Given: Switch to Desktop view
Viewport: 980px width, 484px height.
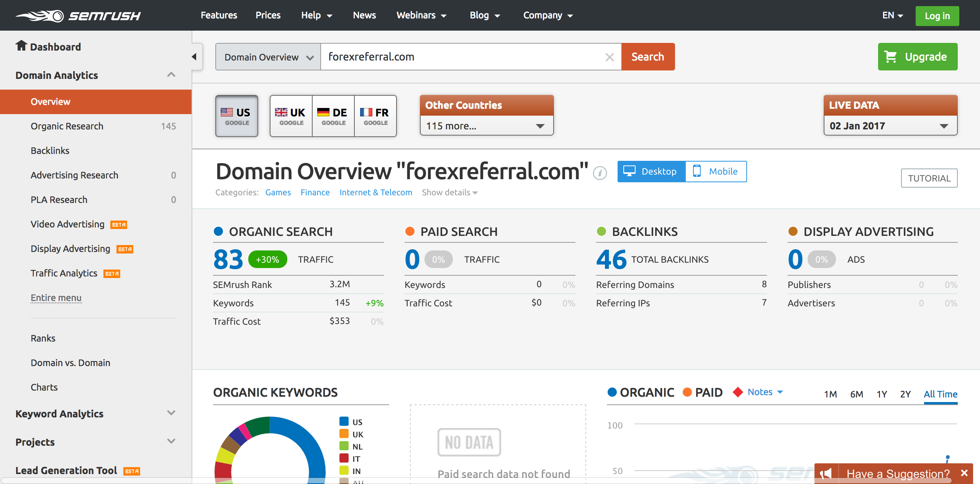Looking at the screenshot, I should pyautogui.click(x=651, y=172).
